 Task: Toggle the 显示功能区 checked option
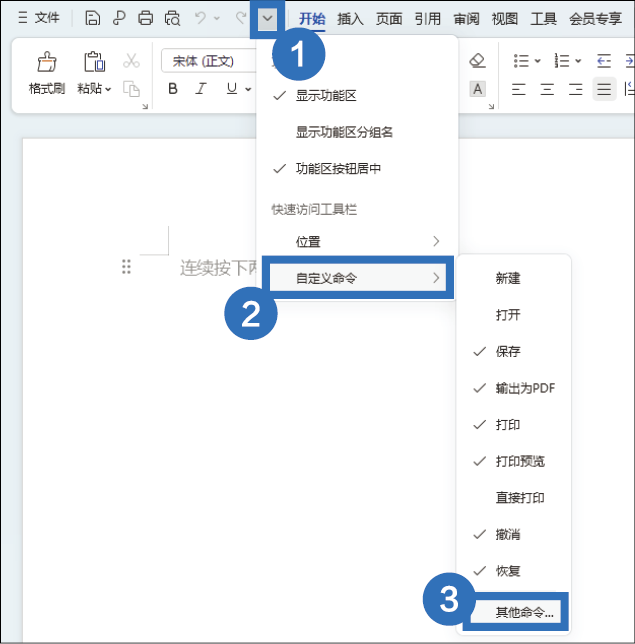325,96
